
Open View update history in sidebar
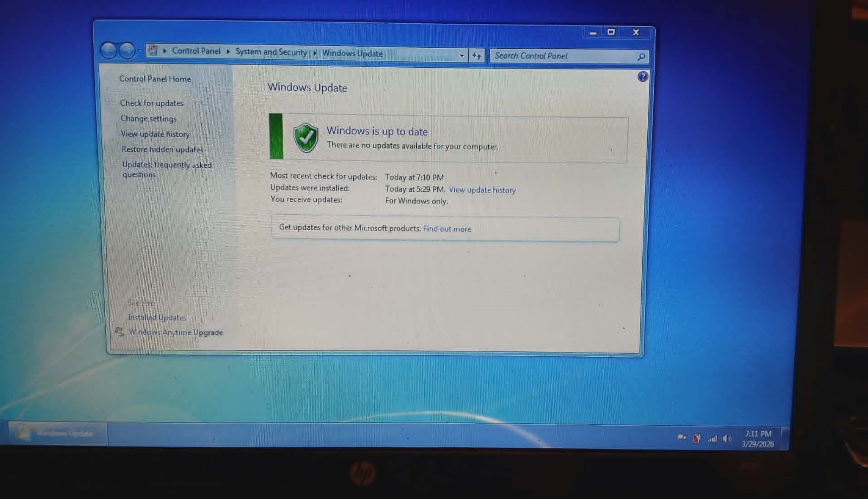(x=155, y=134)
